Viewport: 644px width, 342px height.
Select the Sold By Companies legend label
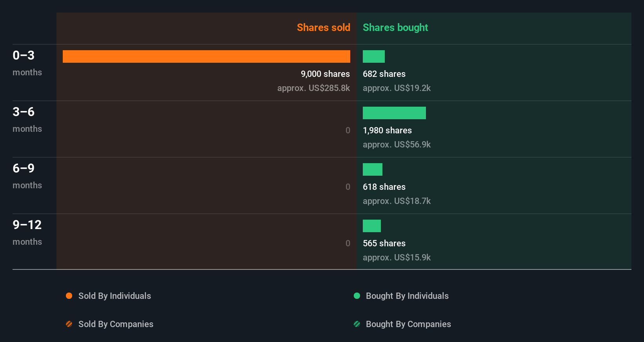click(x=116, y=324)
